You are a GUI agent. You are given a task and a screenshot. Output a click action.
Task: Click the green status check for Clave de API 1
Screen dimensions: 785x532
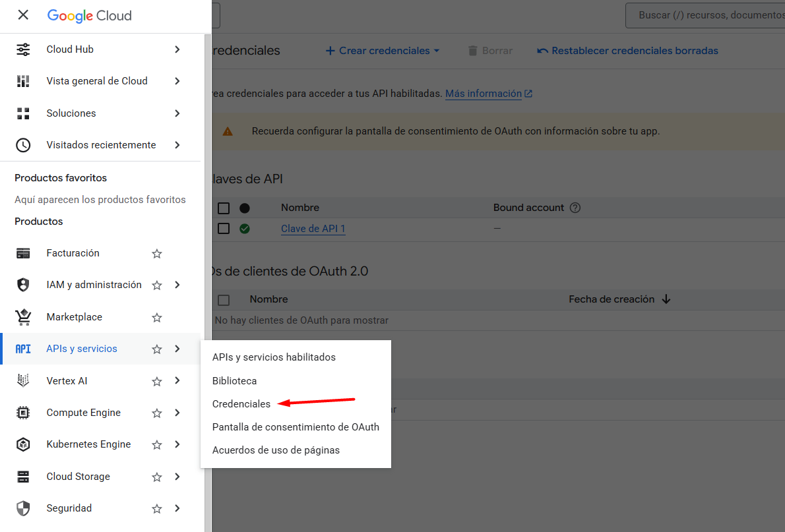coord(245,229)
